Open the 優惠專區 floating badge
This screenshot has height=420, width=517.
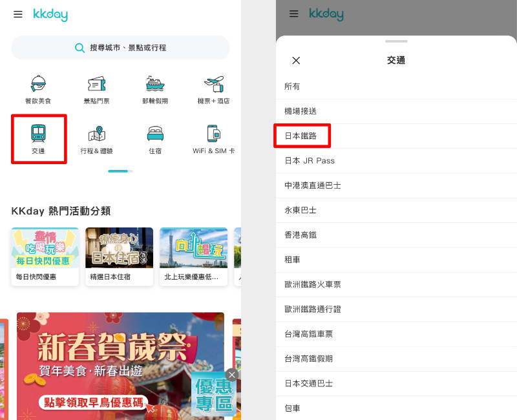[214, 395]
